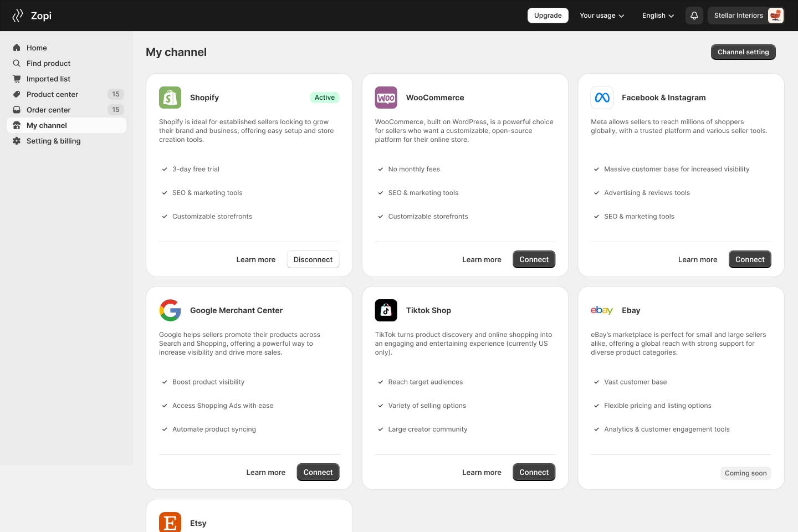The height and width of the screenshot is (532, 798).
Task: Click the Setting & billing gear icon
Action: click(17, 141)
